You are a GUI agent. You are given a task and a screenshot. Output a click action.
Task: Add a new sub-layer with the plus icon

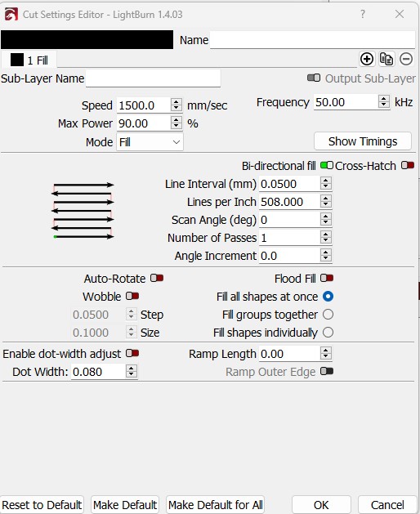[x=367, y=60]
